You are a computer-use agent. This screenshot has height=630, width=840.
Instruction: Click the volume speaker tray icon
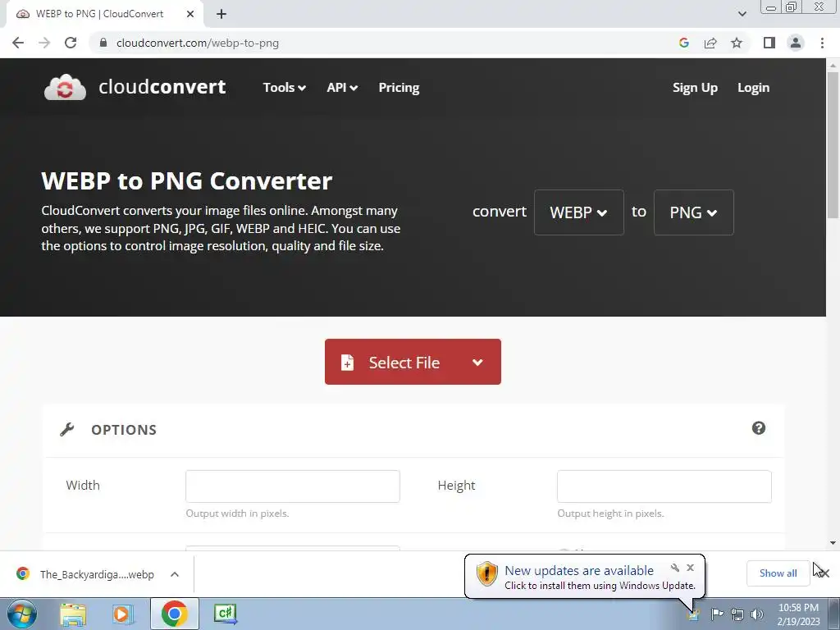(757, 614)
